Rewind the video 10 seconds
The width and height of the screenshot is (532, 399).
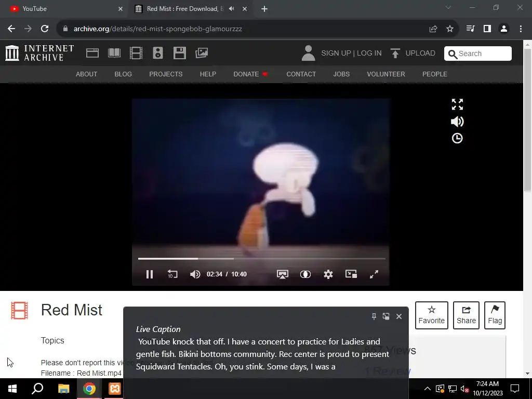pos(172,274)
